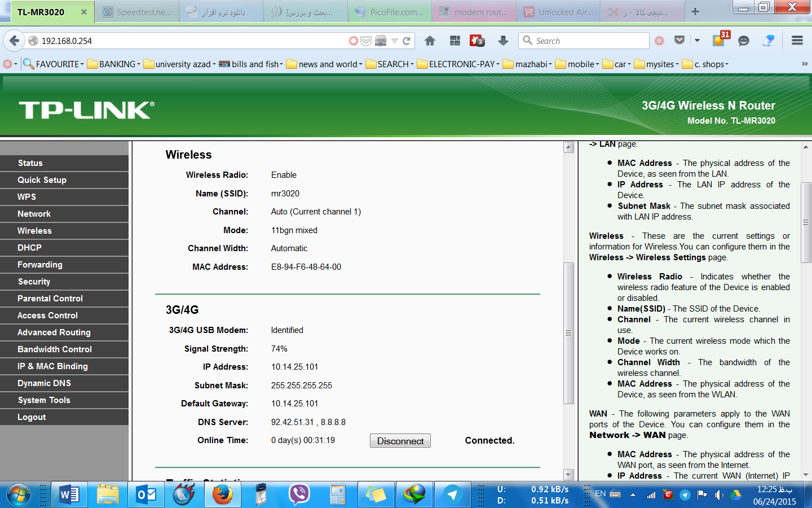Viewport: 812px width, 508px height.
Task: Open Telegram from the taskbar
Action: pyautogui.click(x=452, y=495)
